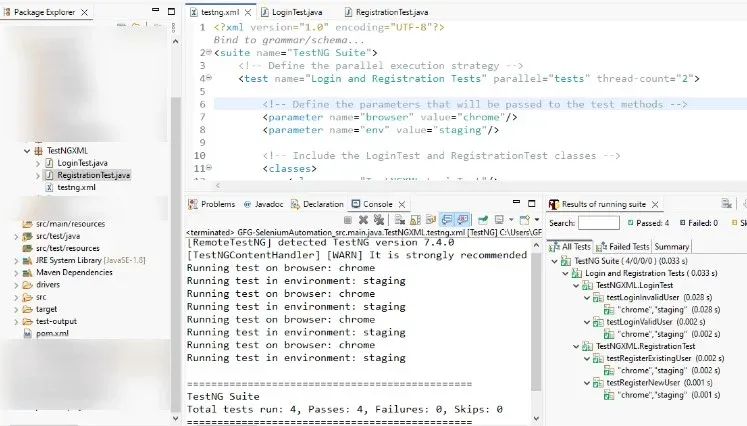Click the Remove Launch icon in Console
Image resolution: width=747 pixels, height=426 pixels.
pos(363,220)
